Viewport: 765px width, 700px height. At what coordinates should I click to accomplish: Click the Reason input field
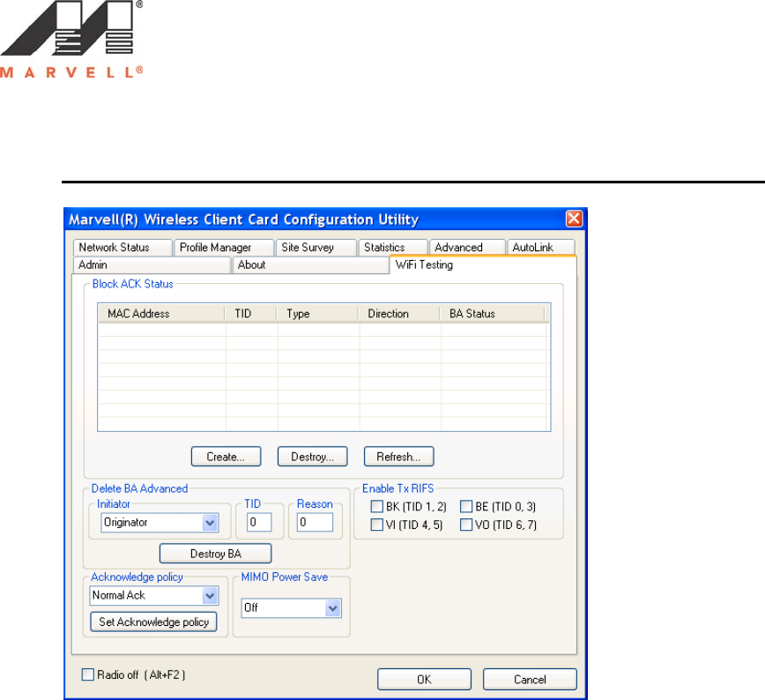pos(315,522)
